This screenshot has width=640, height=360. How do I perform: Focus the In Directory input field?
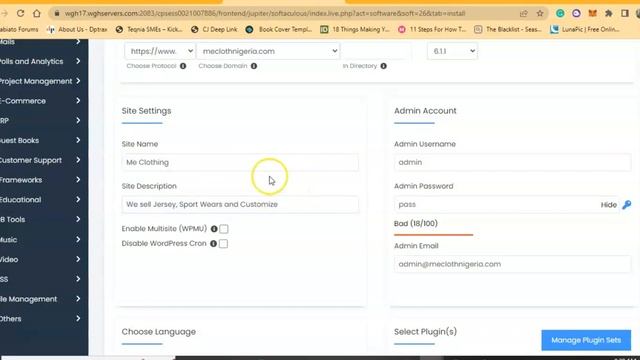point(376,51)
